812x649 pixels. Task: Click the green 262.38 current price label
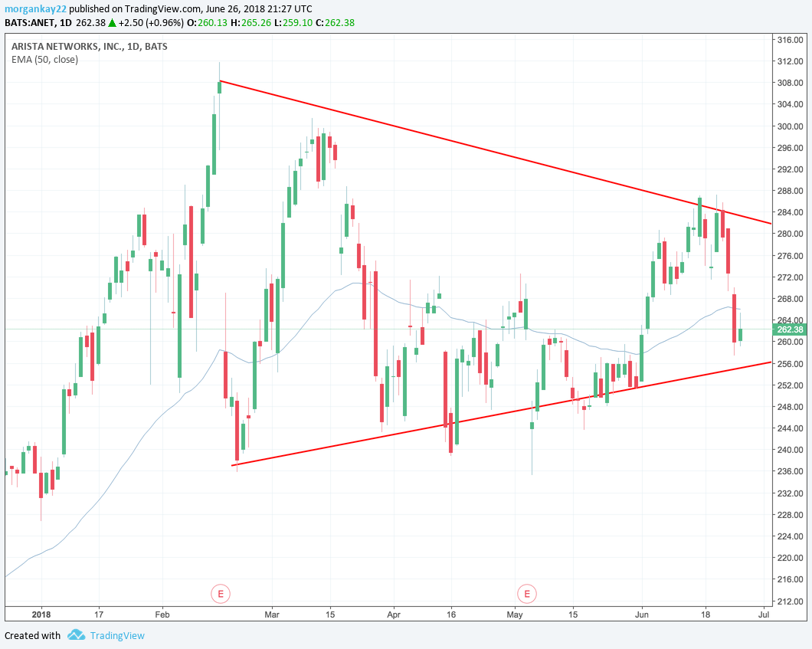(791, 329)
